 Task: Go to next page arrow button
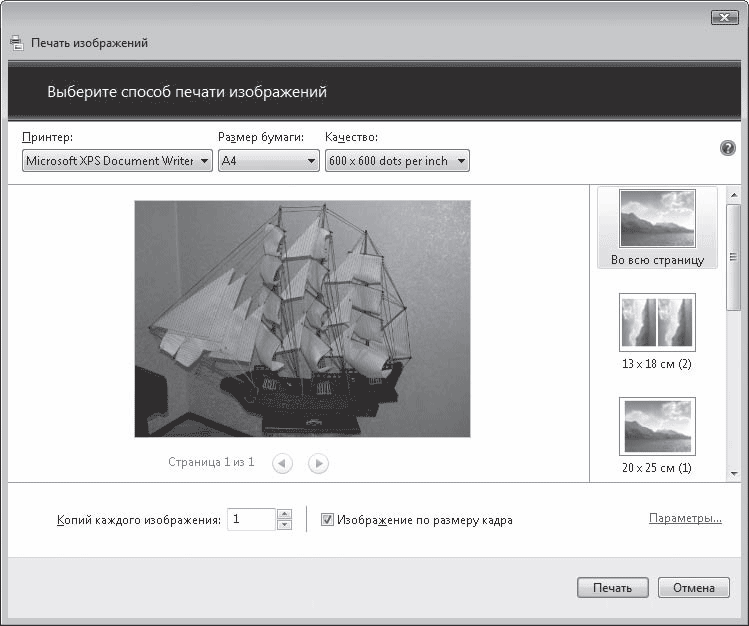point(318,463)
